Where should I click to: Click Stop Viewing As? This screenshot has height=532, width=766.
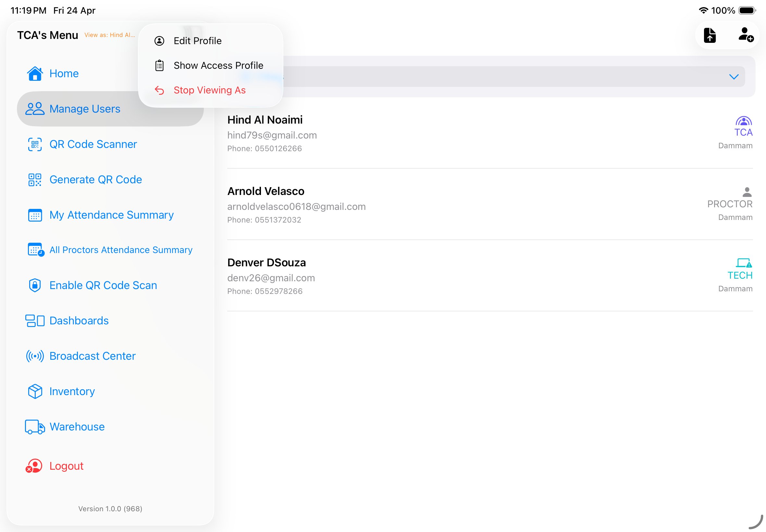(209, 90)
